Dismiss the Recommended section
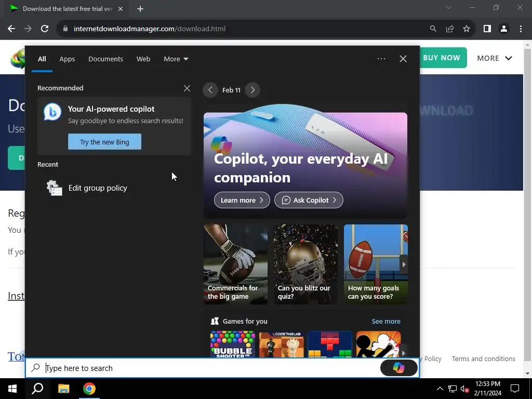 (187, 88)
